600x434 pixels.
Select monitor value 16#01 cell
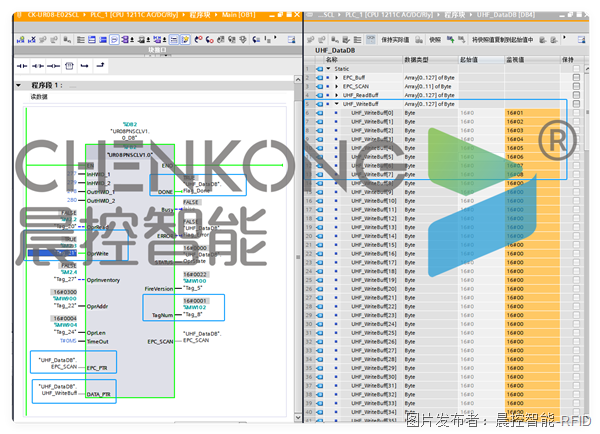[532, 113]
